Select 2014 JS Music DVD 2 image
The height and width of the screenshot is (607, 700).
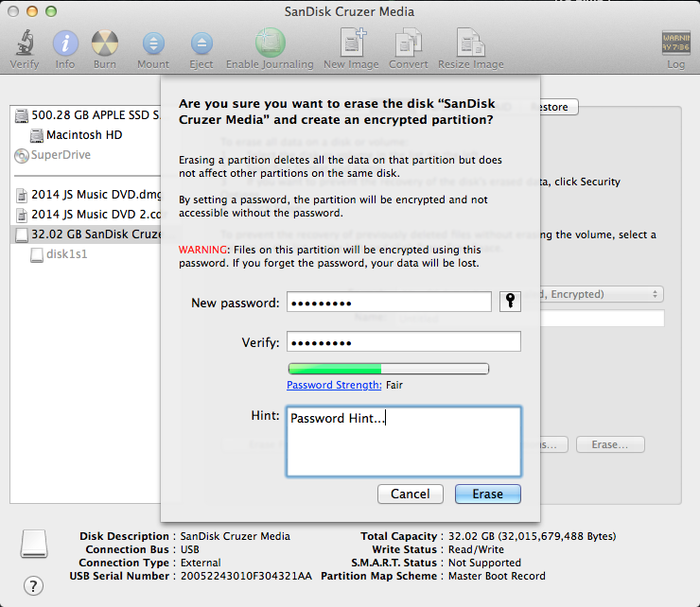tap(87, 215)
